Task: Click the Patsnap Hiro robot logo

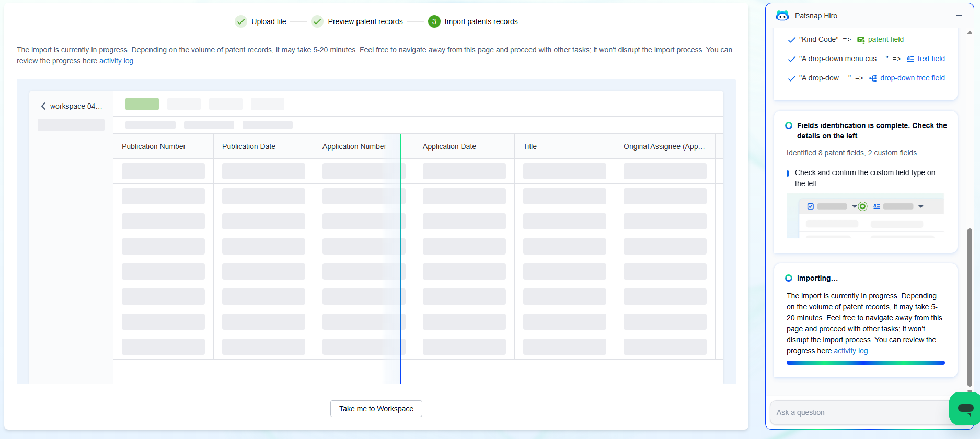Action: pyautogui.click(x=782, y=16)
